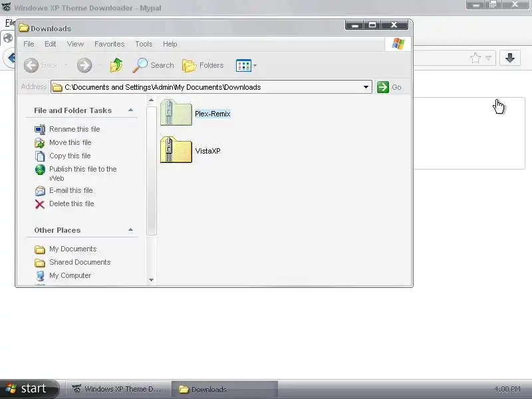Click the Mypal title bar app icon
Viewport: 532px width, 399px height.
coord(7,7)
